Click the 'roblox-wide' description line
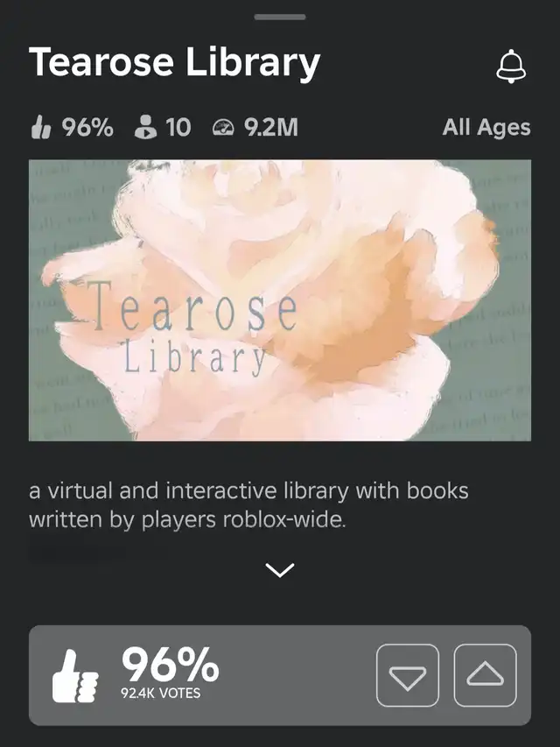The width and height of the screenshot is (560, 747). (x=187, y=519)
